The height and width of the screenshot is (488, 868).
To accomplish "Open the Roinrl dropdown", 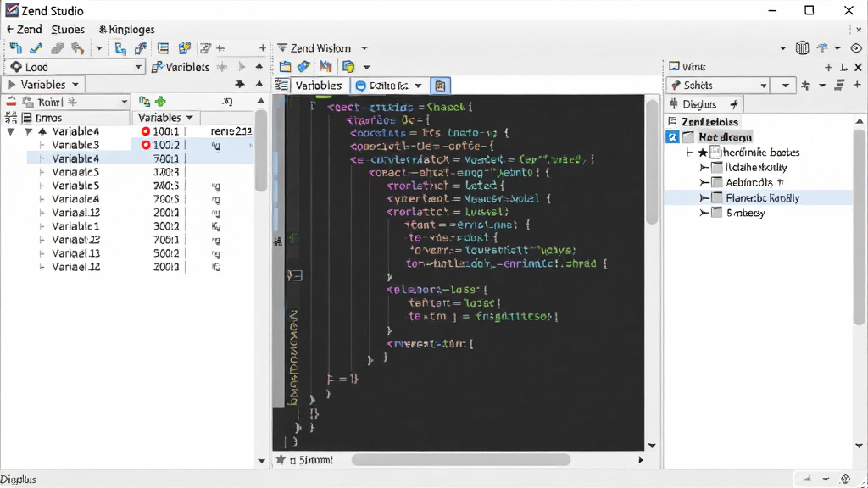I will (x=124, y=102).
